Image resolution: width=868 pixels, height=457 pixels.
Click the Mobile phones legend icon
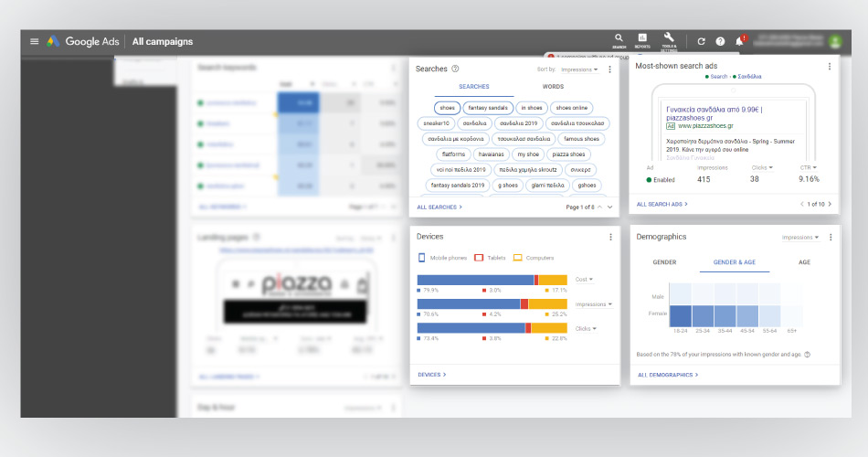[x=421, y=258]
